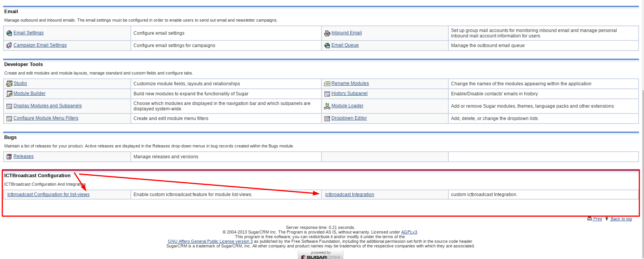Click the up arrow icon for Back to top
Viewport: 644px width, 259px height.
tap(607, 218)
